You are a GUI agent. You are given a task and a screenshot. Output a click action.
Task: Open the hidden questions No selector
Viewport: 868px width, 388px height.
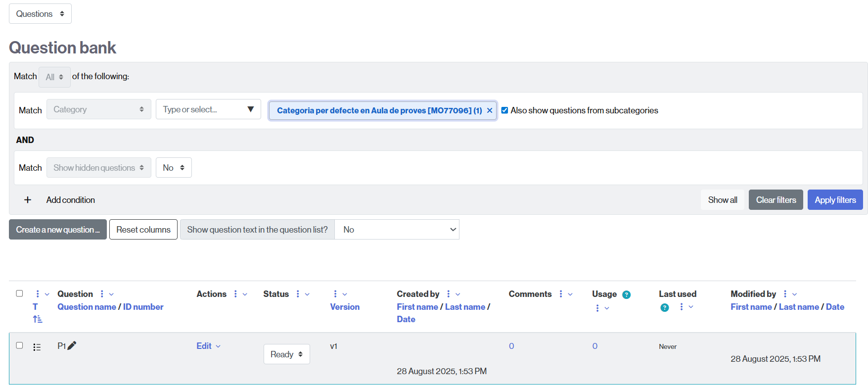point(174,168)
